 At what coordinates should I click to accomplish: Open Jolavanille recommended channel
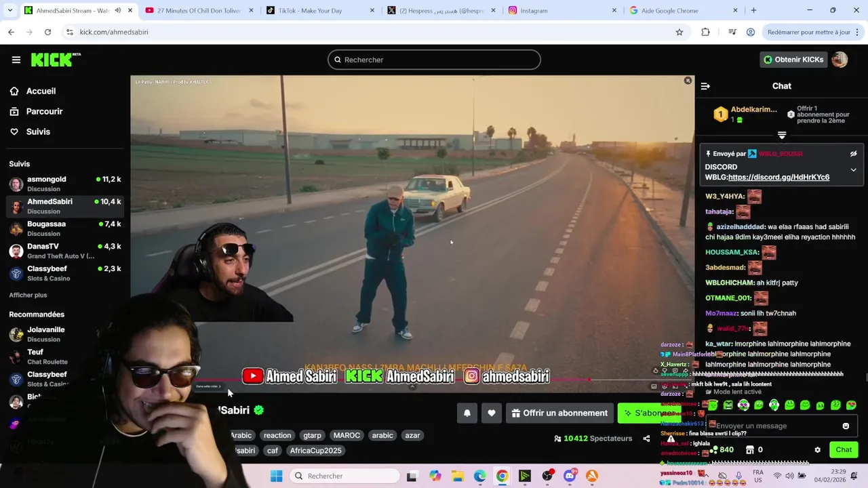65,334
